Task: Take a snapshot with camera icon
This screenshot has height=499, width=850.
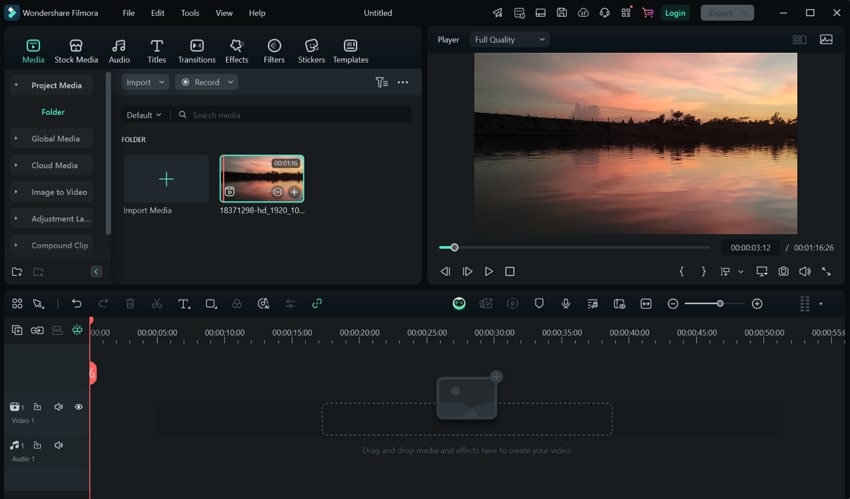Action: (x=783, y=271)
